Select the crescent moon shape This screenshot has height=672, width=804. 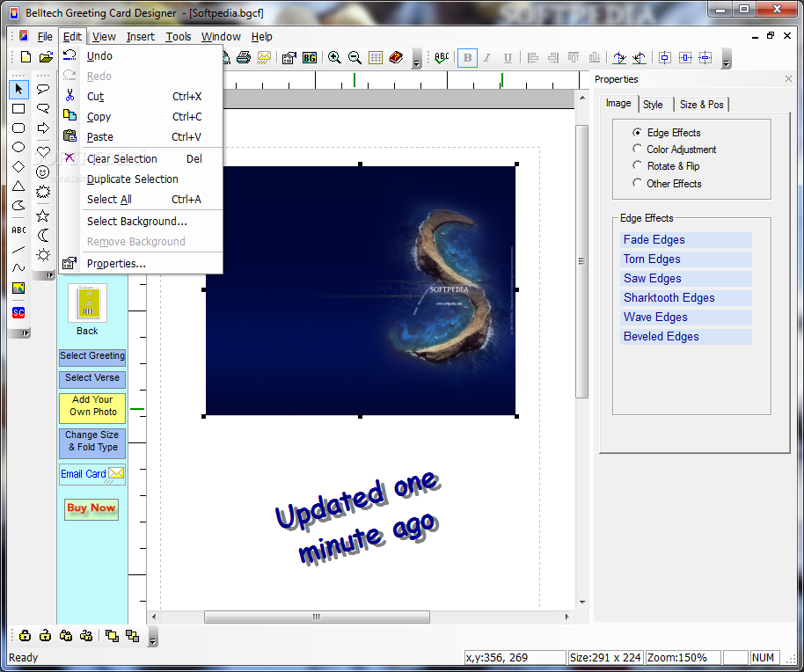click(x=43, y=235)
